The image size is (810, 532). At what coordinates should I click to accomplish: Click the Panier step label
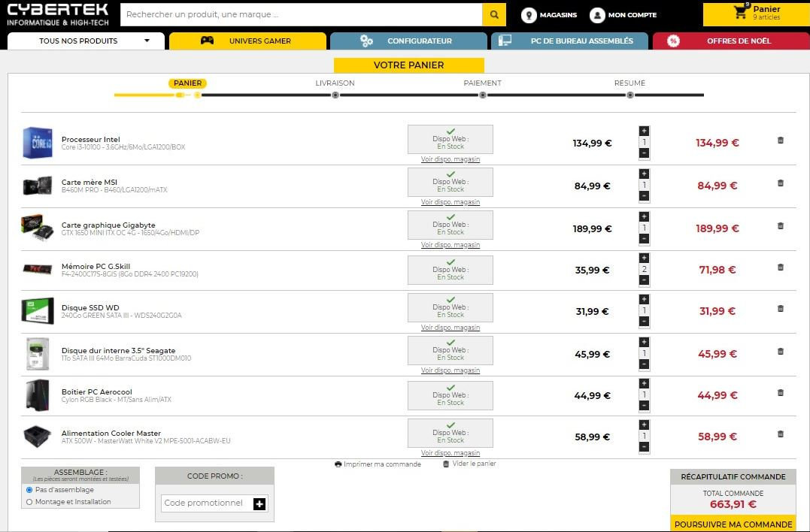pyautogui.click(x=187, y=83)
